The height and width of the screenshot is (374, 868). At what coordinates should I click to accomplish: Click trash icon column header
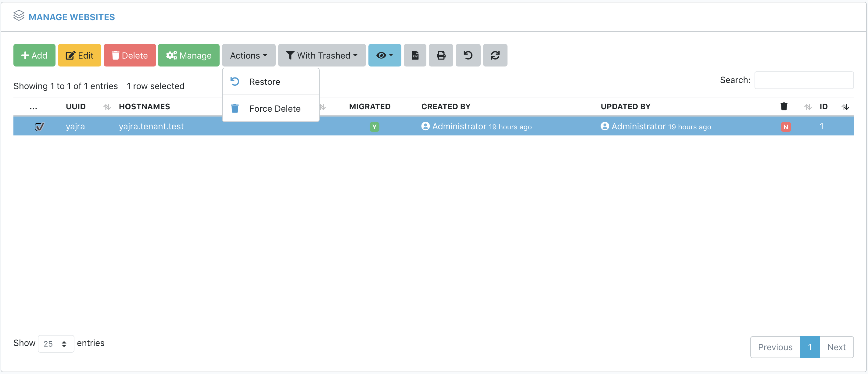(784, 106)
